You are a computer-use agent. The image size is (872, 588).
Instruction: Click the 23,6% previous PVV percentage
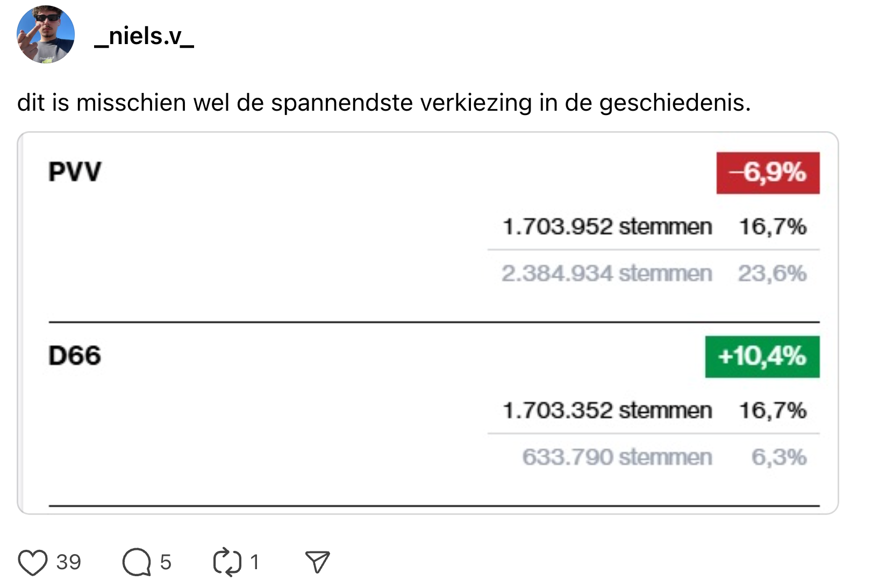(772, 274)
